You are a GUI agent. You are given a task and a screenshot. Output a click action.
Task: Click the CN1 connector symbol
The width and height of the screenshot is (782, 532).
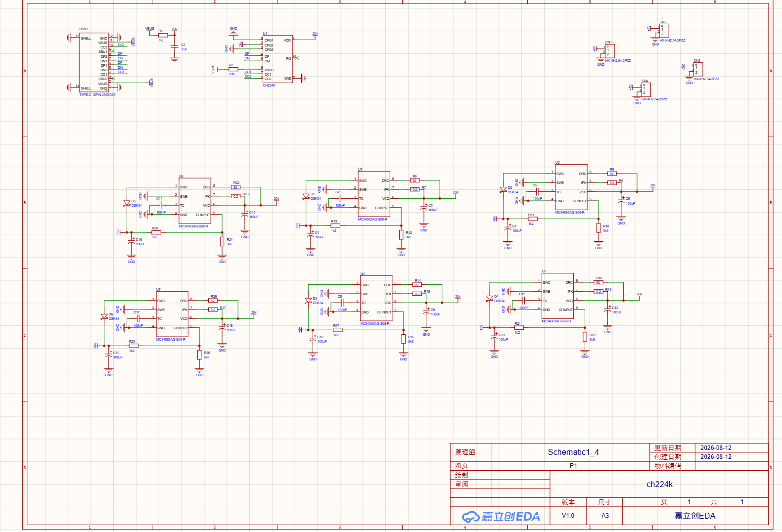click(610, 51)
